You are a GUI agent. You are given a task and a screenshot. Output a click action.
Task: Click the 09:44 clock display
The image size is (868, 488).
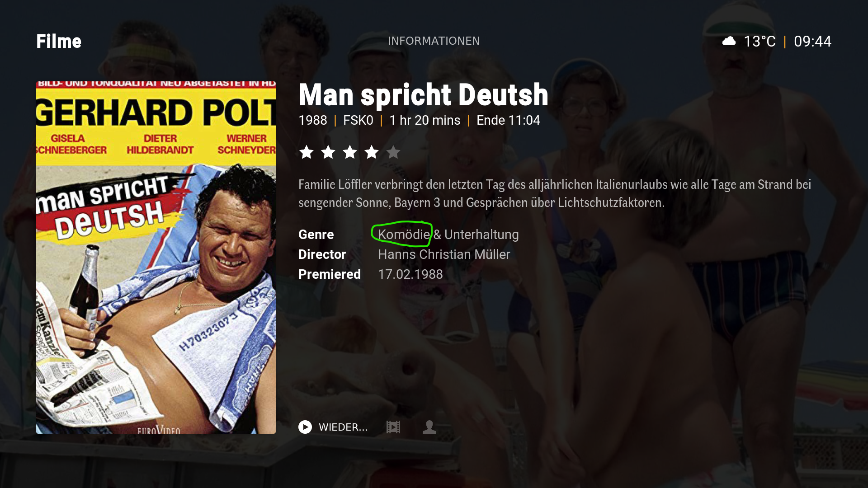point(813,42)
